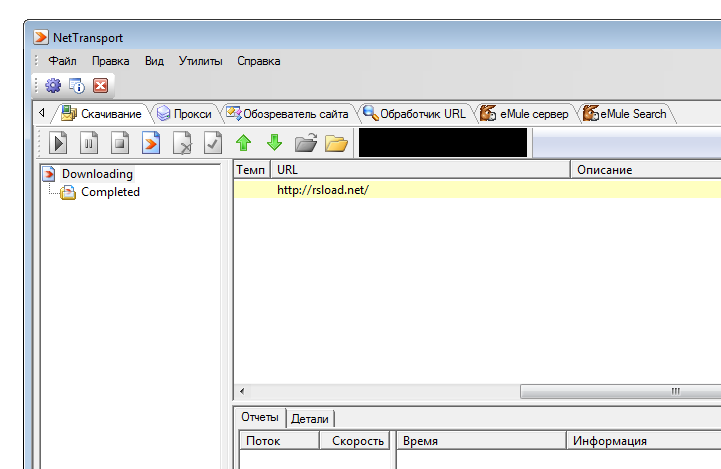Click the gray open folder icon
Screen dimensions: 721x469
pyautogui.click(x=306, y=143)
